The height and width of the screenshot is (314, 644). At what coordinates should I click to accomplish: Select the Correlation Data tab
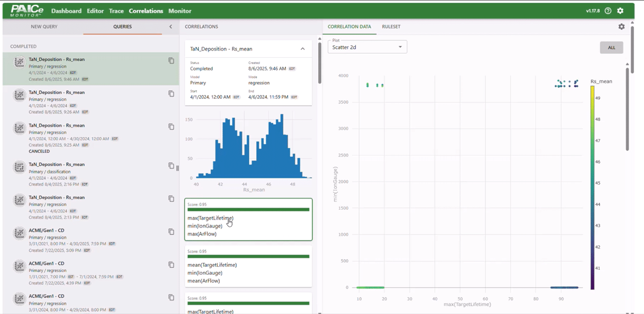pos(349,27)
